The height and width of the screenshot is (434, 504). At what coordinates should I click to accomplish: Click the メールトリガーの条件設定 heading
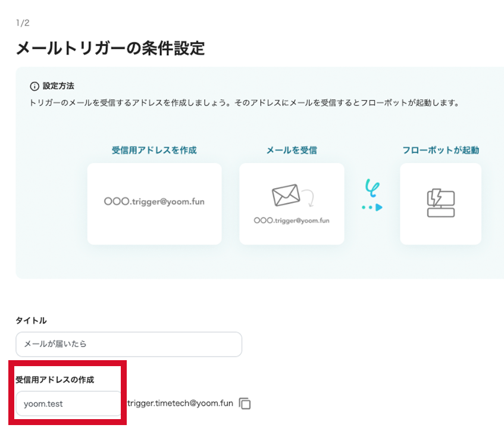(110, 49)
